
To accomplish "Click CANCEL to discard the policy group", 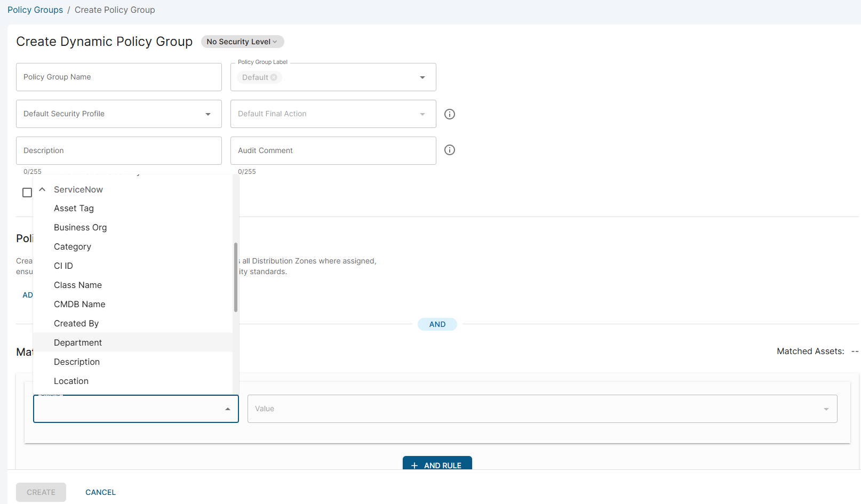I will click(x=100, y=492).
